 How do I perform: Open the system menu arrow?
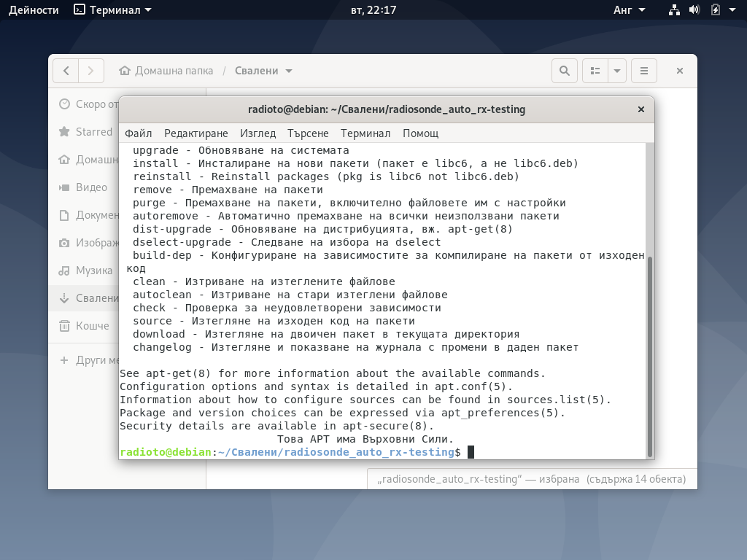[x=732, y=10]
